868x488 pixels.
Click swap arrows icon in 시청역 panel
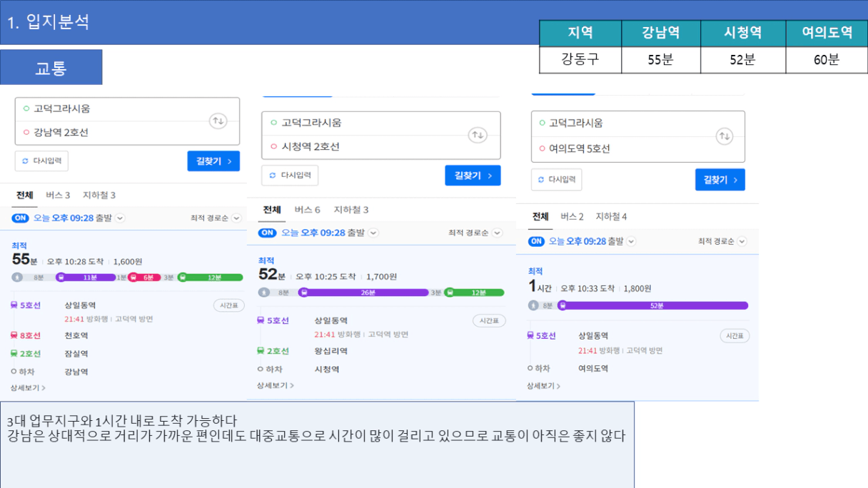[477, 135]
